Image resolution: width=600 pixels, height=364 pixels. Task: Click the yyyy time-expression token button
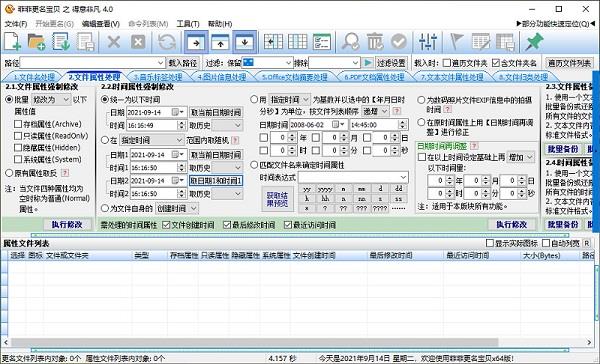coord(325,189)
